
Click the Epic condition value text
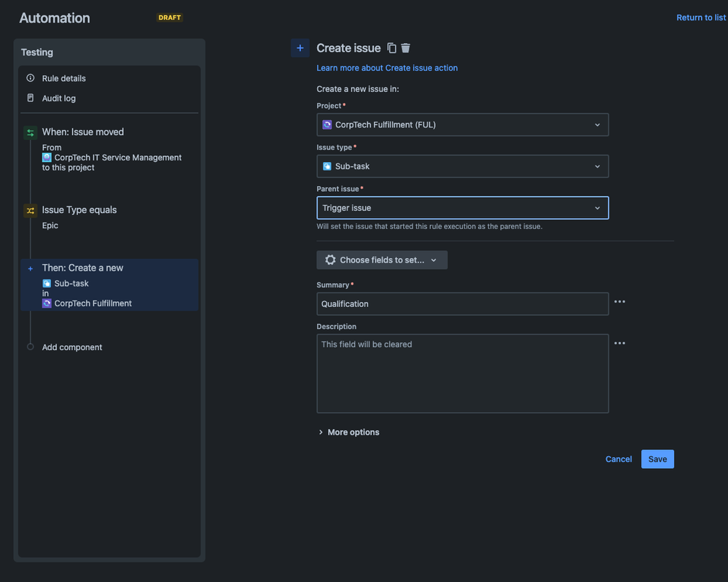pos(50,226)
